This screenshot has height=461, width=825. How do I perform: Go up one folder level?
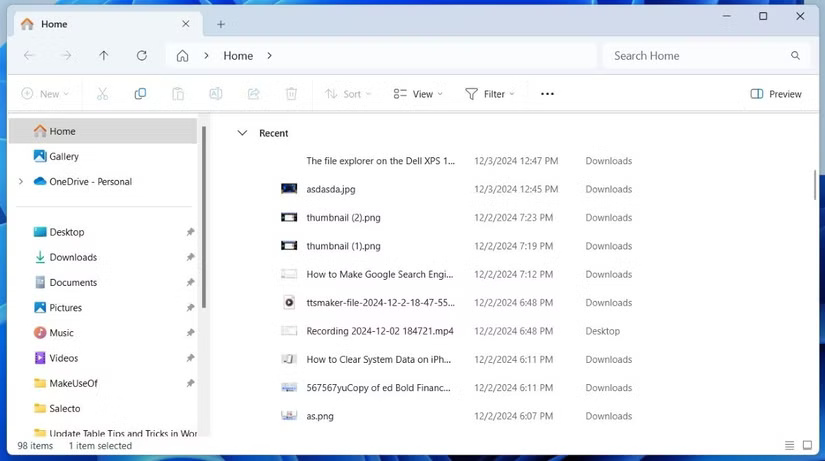pyautogui.click(x=103, y=56)
